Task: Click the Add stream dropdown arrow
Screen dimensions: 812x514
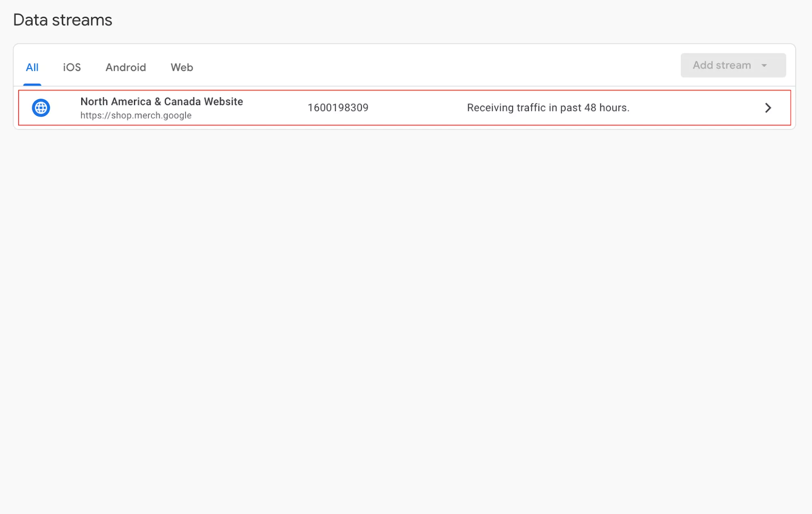Action: pyautogui.click(x=764, y=65)
